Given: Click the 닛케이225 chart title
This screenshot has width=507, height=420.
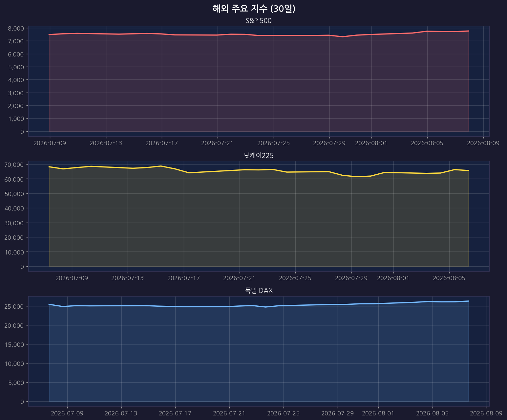Looking at the screenshot, I should coord(259,156).
